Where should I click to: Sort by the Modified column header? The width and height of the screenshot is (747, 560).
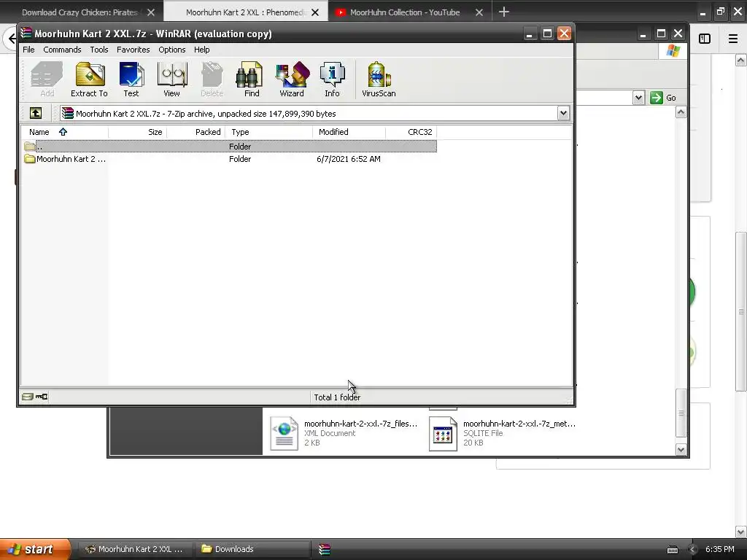tap(349, 132)
